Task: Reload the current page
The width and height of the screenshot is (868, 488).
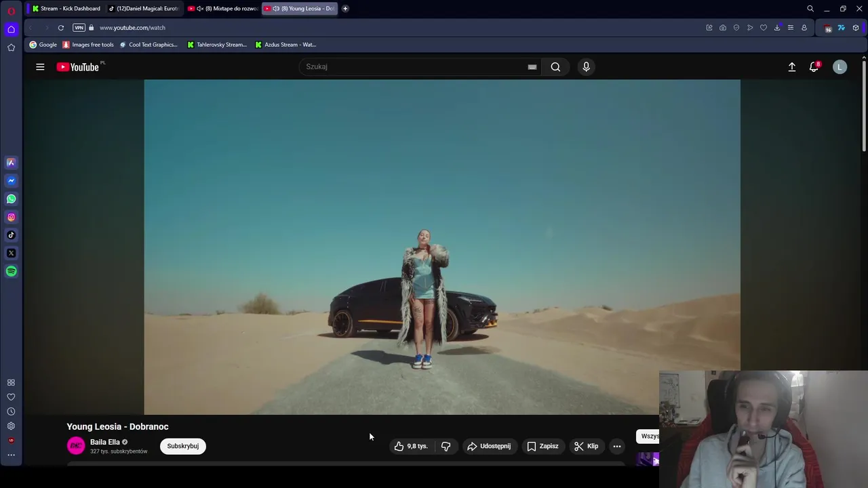Action: click(61, 28)
